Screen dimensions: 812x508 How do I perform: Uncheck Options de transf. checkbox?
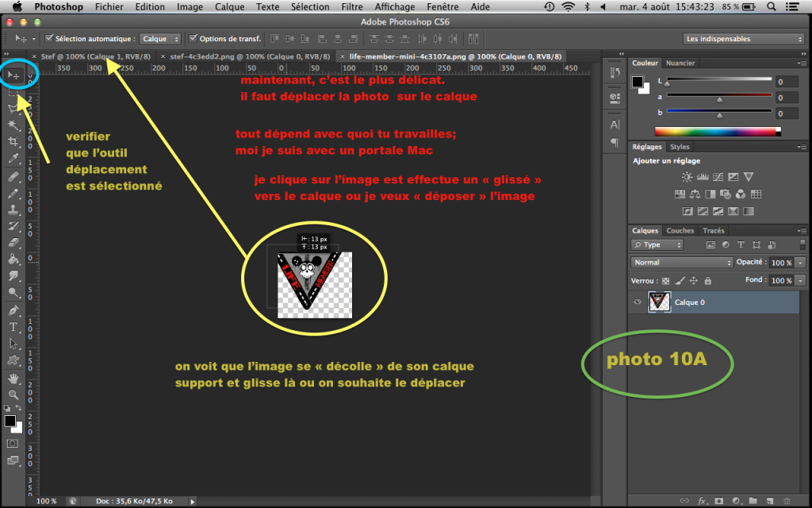[193, 38]
